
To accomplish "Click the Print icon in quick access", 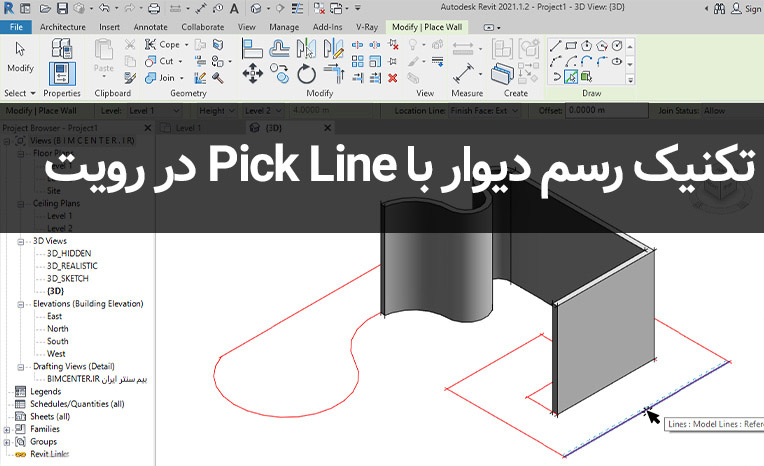I will 154,8.
